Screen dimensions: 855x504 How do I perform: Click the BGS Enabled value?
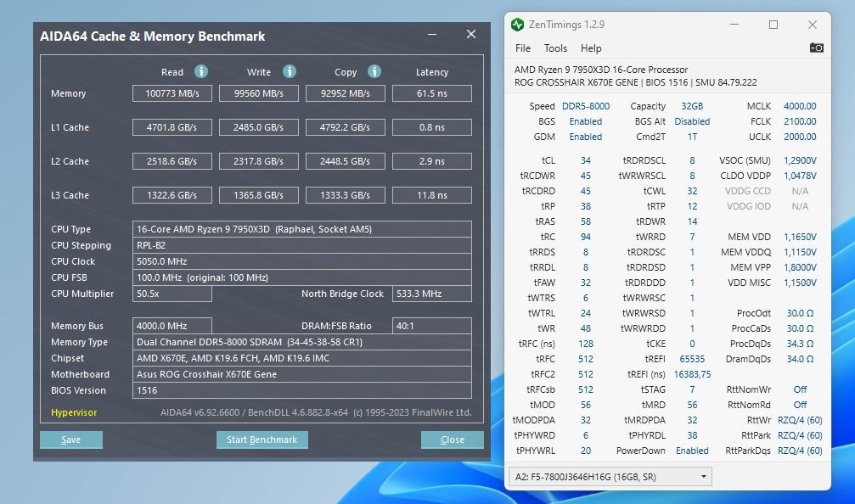(x=586, y=121)
